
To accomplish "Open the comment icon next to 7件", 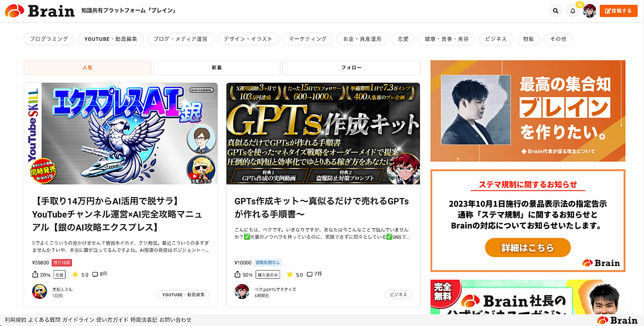I will tap(309, 275).
